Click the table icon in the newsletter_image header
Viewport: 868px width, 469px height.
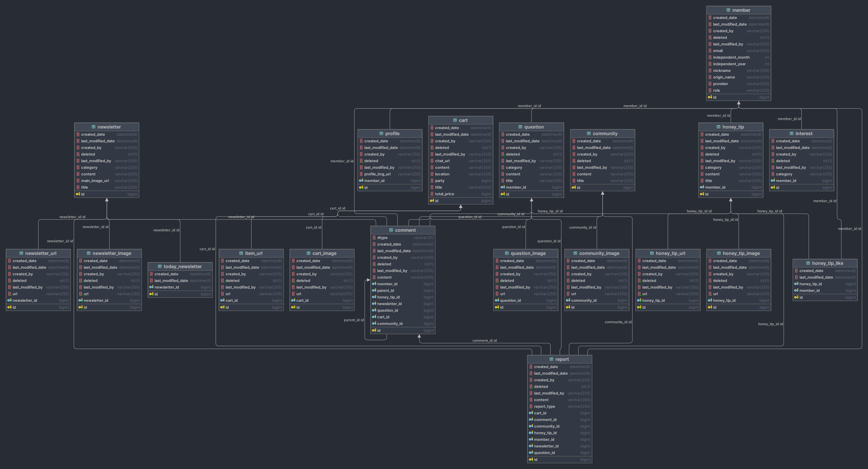click(x=89, y=253)
